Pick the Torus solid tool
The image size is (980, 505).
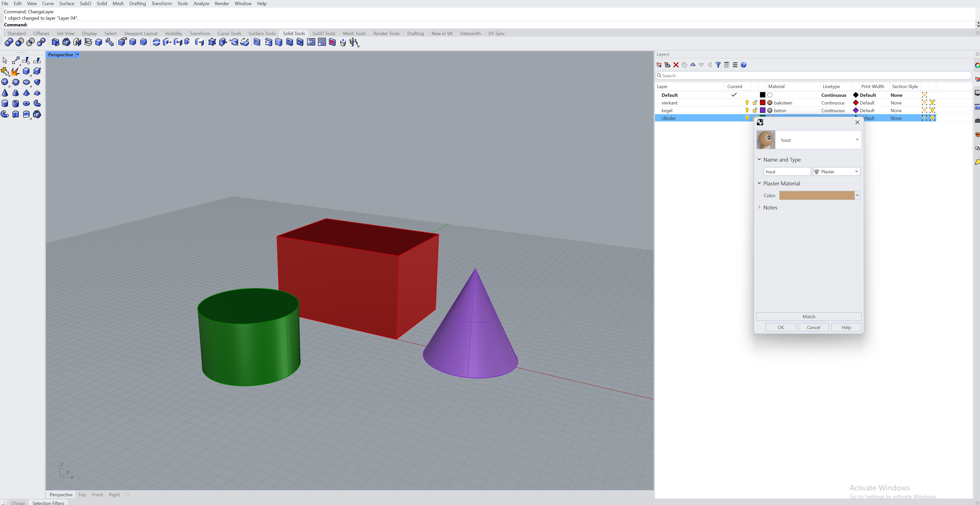26,103
